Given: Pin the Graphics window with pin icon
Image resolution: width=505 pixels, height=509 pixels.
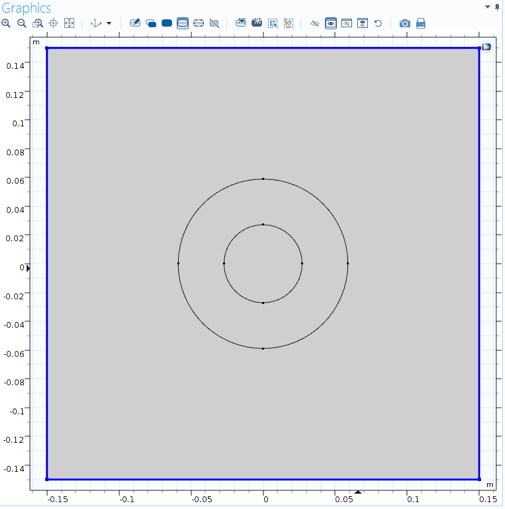Looking at the screenshot, I should 497,7.
